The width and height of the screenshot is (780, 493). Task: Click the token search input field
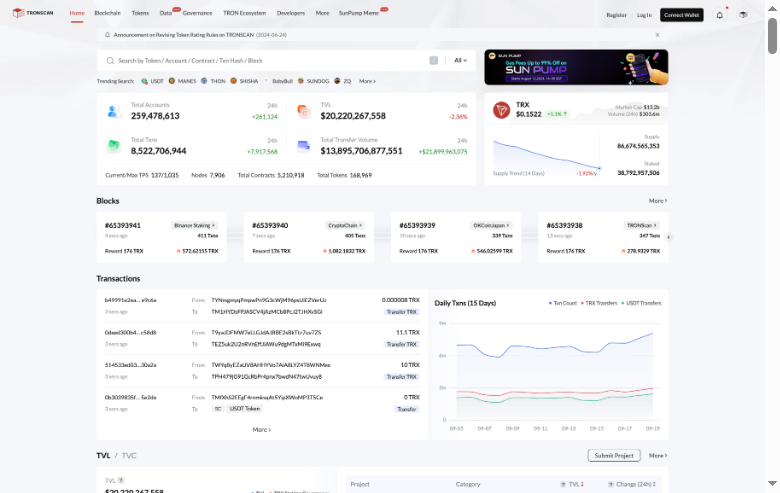(270, 60)
